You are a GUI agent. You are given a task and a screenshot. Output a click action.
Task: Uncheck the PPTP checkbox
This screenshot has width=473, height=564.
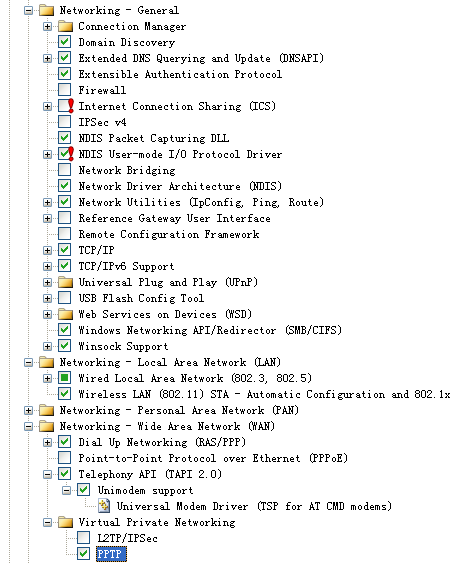pos(84,554)
